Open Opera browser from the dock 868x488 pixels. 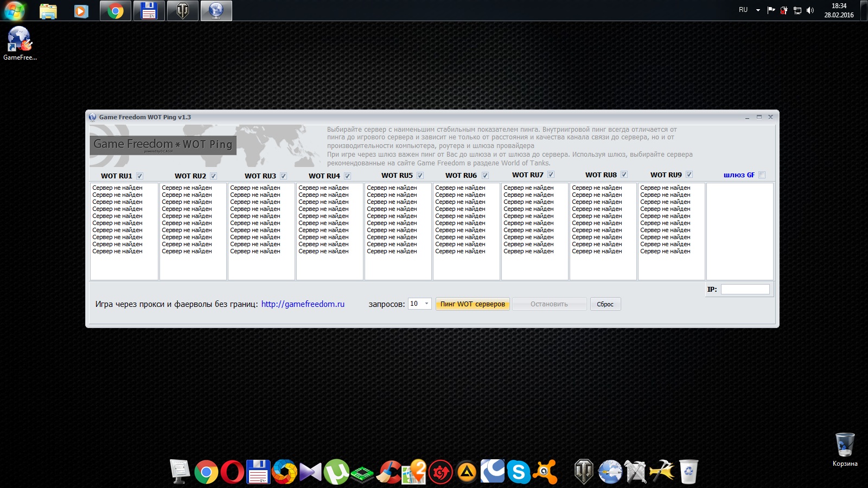232,472
